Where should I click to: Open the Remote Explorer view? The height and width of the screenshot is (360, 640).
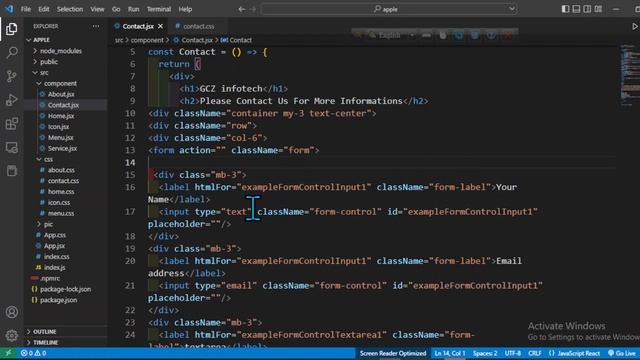[x=11, y=147]
